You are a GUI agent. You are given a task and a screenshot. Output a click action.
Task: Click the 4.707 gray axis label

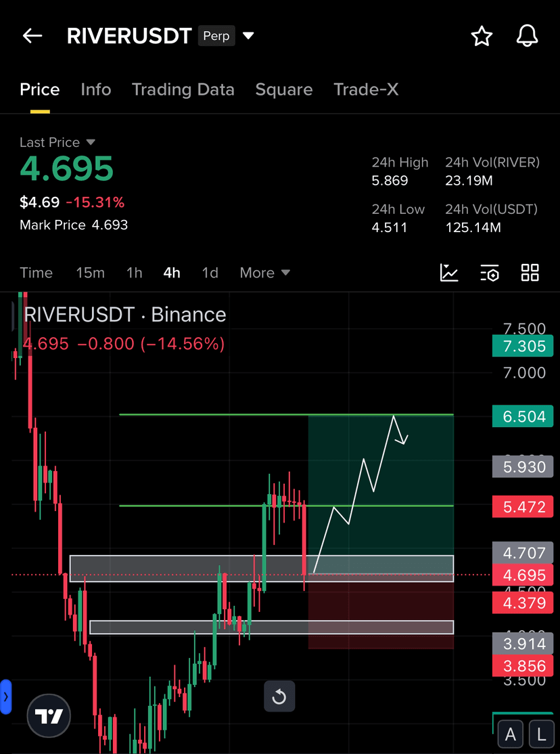click(524, 552)
